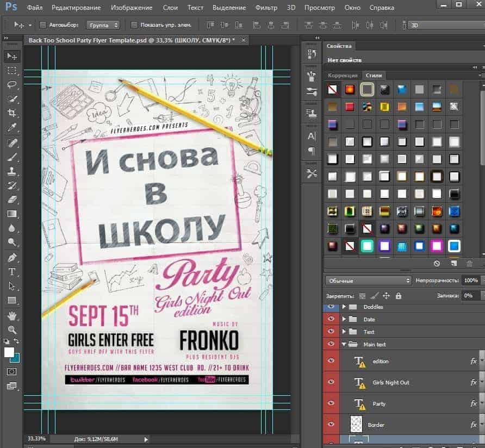
Task: Hide the Main text group
Action: coord(331,344)
